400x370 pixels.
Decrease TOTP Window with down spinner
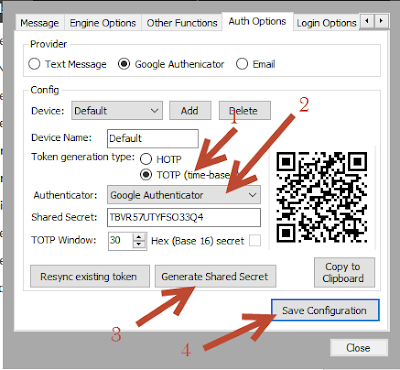pyautogui.click(x=139, y=245)
